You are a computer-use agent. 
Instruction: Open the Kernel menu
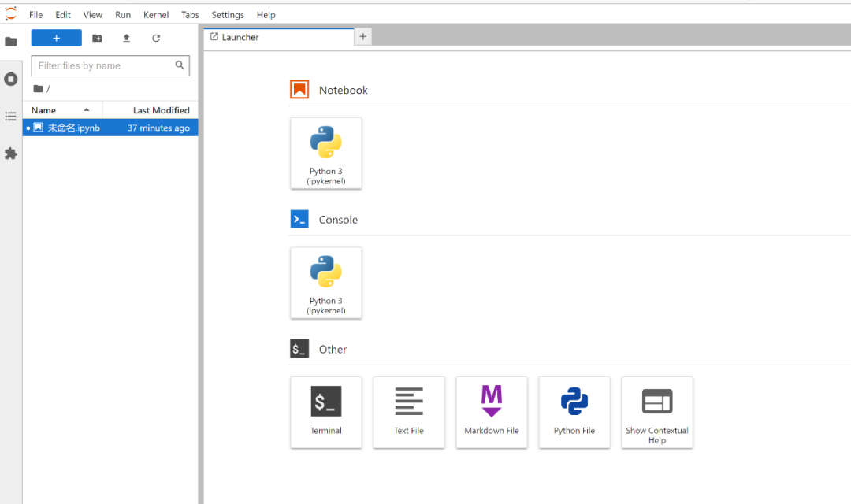(156, 15)
